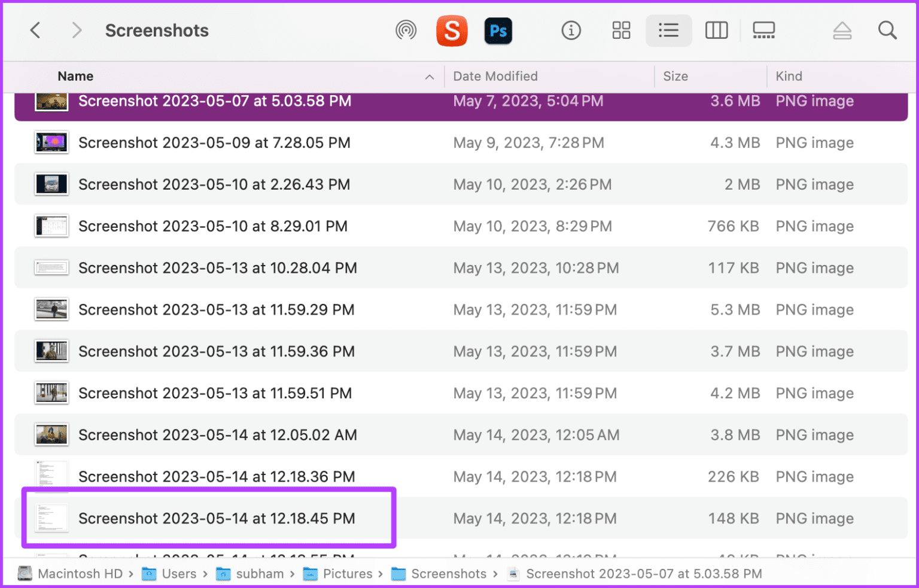919x588 pixels.
Task: Select Screenshot 2023-05-14 at 12.18.45 PM
Action: pos(217,519)
